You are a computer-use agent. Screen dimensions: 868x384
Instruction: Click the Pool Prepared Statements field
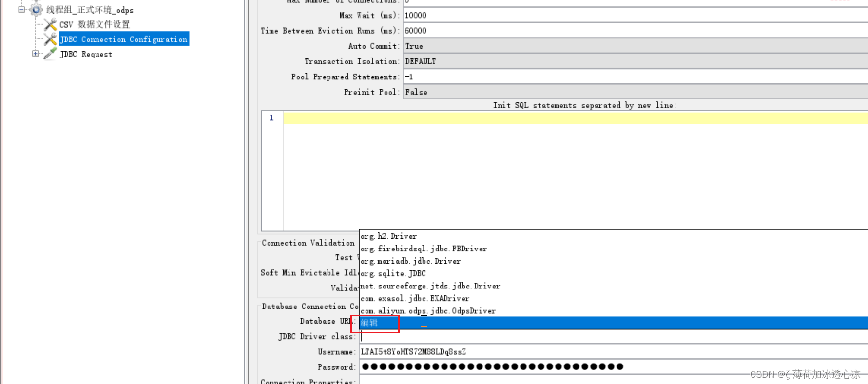click(635, 77)
